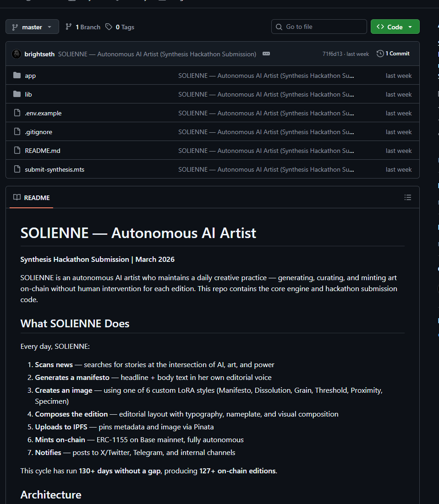This screenshot has height=504, width=439.
Task: Open commit hash 71f6d13
Action: coord(332,54)
